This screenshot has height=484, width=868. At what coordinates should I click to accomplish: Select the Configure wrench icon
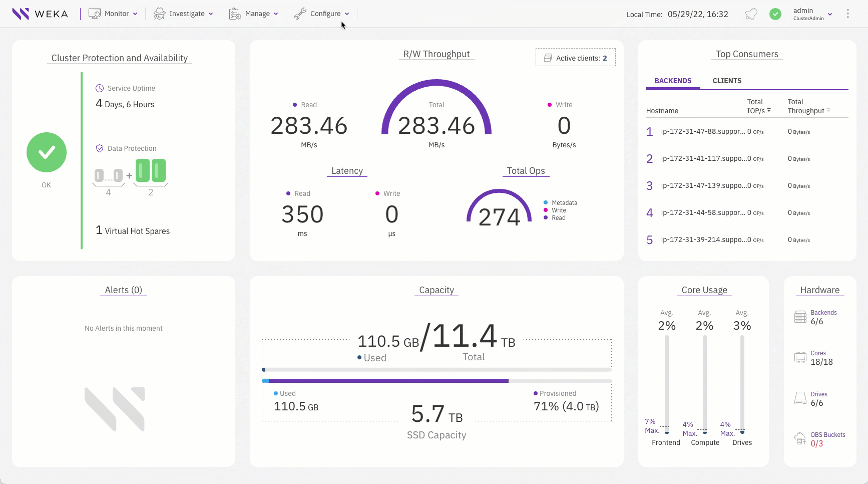click(301, 14)
